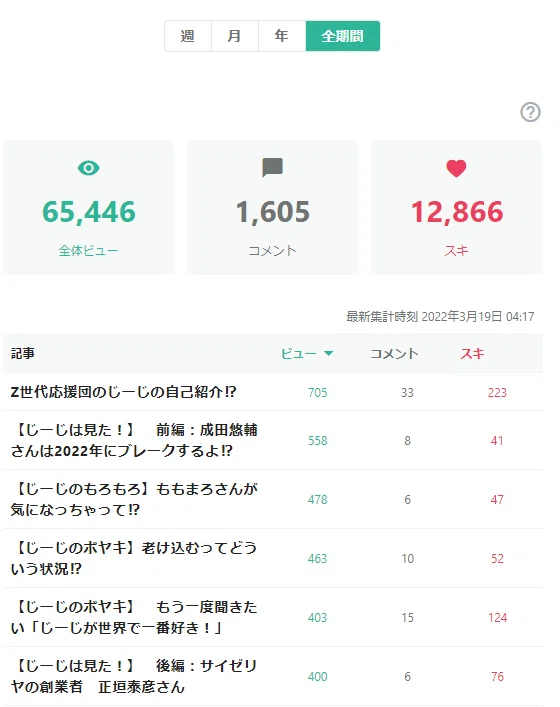
Task: Open article ももまろさんが気になっちゃって
Action: [134, 499]
